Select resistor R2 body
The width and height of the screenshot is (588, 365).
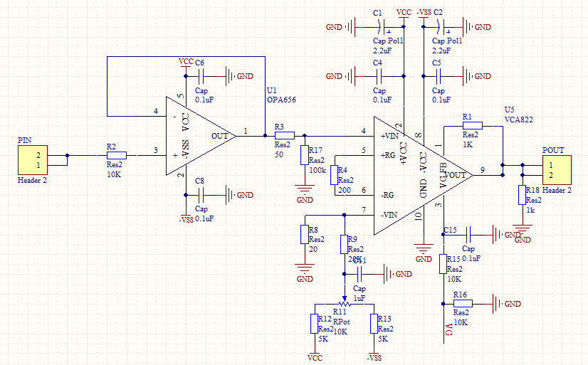tap(117, 155)
